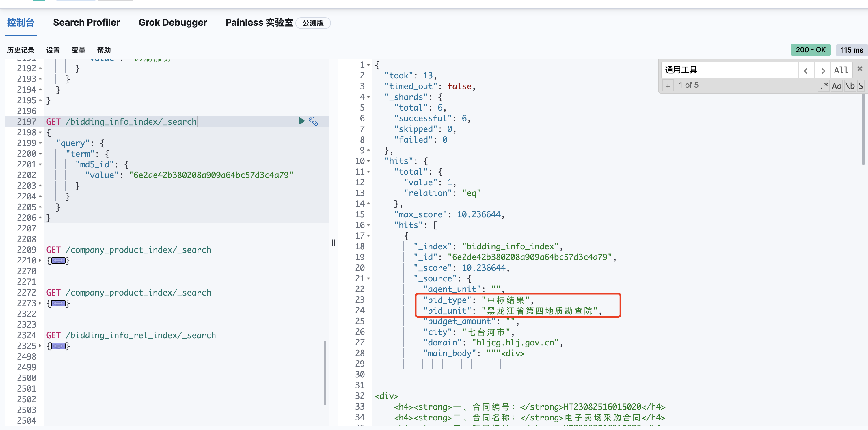Collapse hits object at line 10

368,161
